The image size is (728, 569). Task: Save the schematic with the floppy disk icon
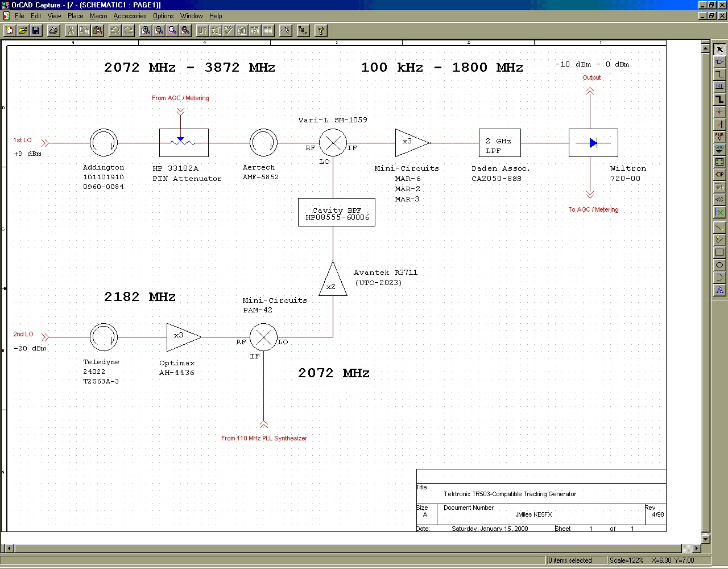click(36, 30)
